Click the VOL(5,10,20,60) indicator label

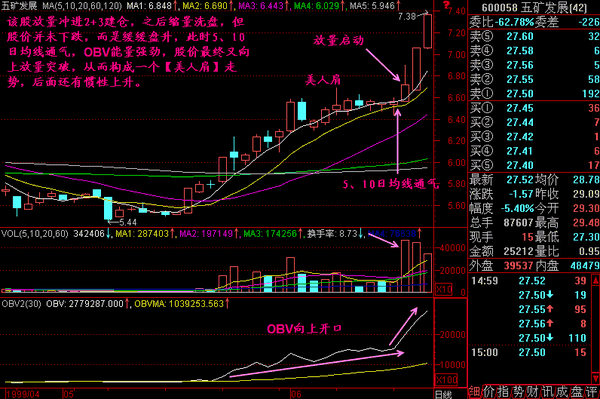(x=35, y=233)
